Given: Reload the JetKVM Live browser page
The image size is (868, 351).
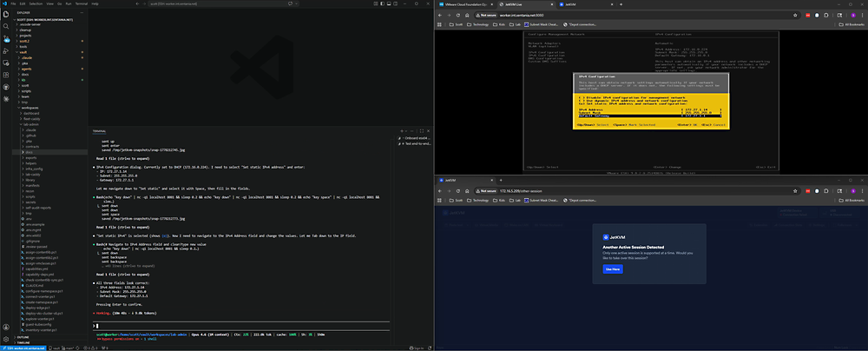Looking at the screenshot, I should tap(457, 15).
